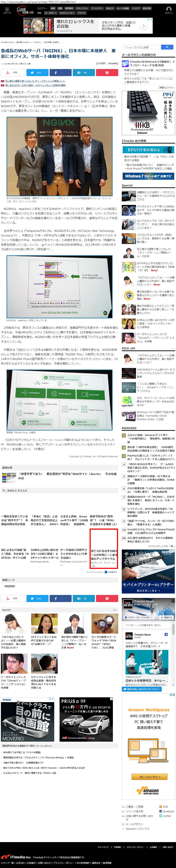Open the W3Techs Web Technology Survey link
The width and height of the screenshot is (176, 868).
click(63, 312)
